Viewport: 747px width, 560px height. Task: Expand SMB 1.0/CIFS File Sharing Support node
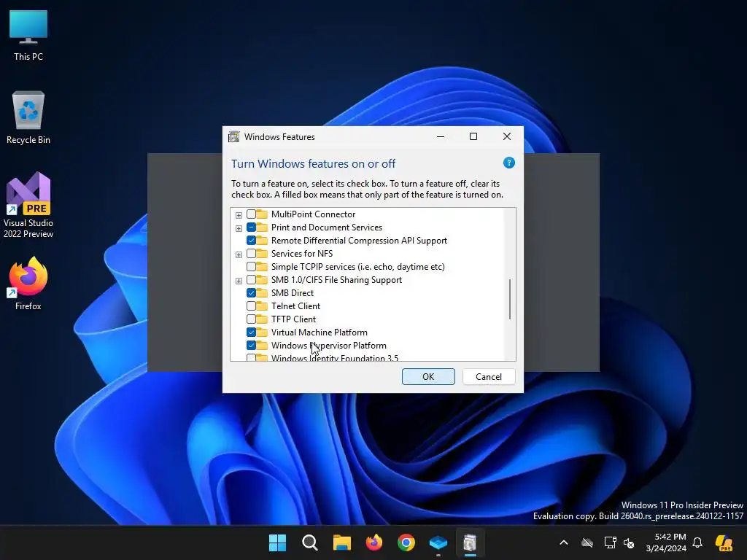tap(239, 281)
